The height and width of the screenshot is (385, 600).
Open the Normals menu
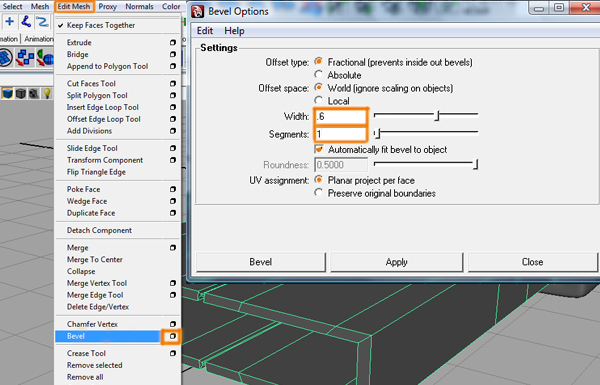coord(139,7)
